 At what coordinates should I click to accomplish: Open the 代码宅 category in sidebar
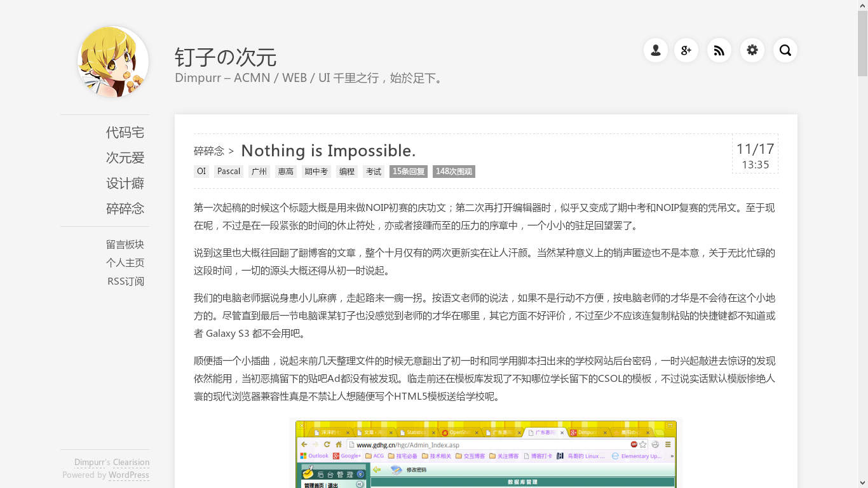tap(125, 132)
